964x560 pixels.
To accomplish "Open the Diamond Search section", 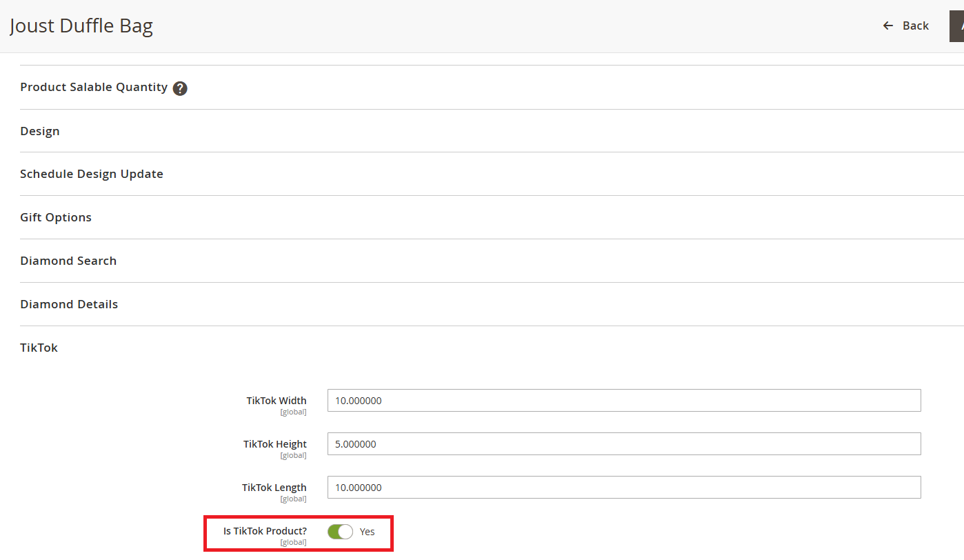I will click(x=68, y=261).
